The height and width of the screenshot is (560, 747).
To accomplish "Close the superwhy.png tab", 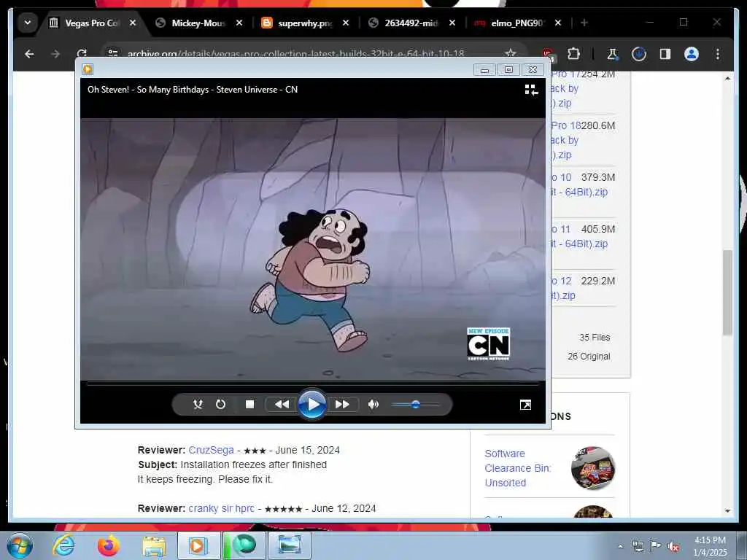I will tap(346, 23).
